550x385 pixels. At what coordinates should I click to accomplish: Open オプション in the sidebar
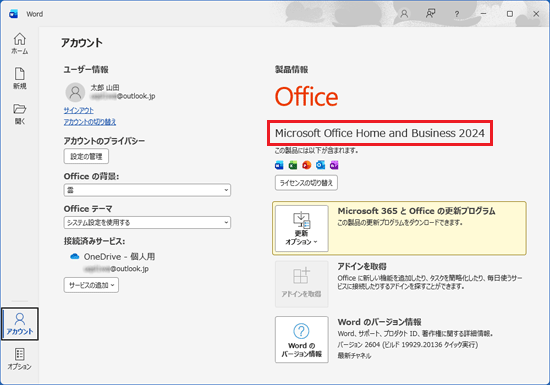click(x=20, y=359)
